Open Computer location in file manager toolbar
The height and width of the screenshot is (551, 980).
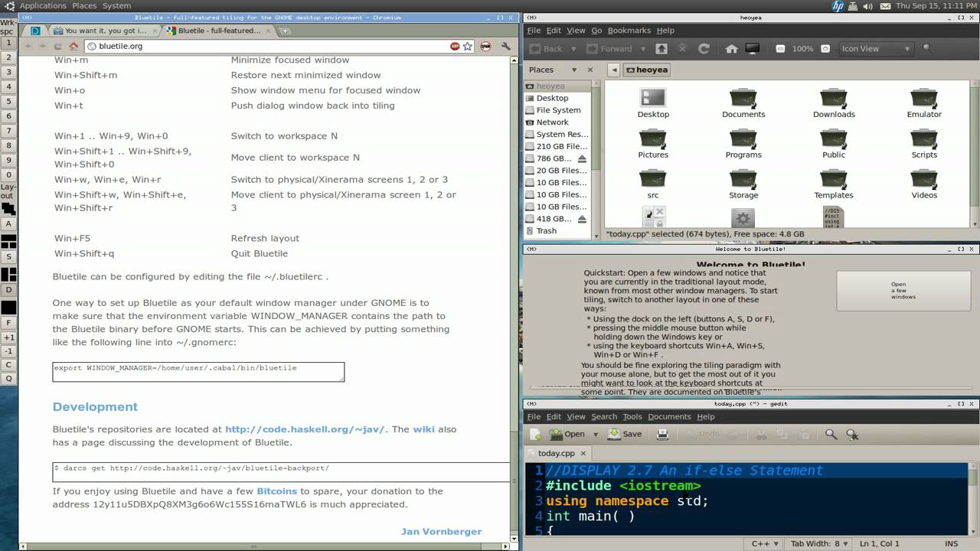click(753, 48)
